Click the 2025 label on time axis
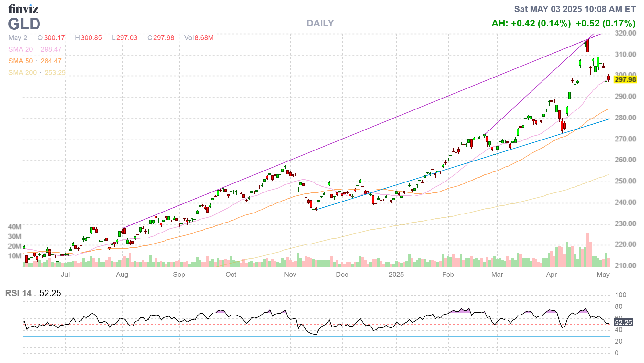Screen dimensions: 644x363 (x=396, y=275)
